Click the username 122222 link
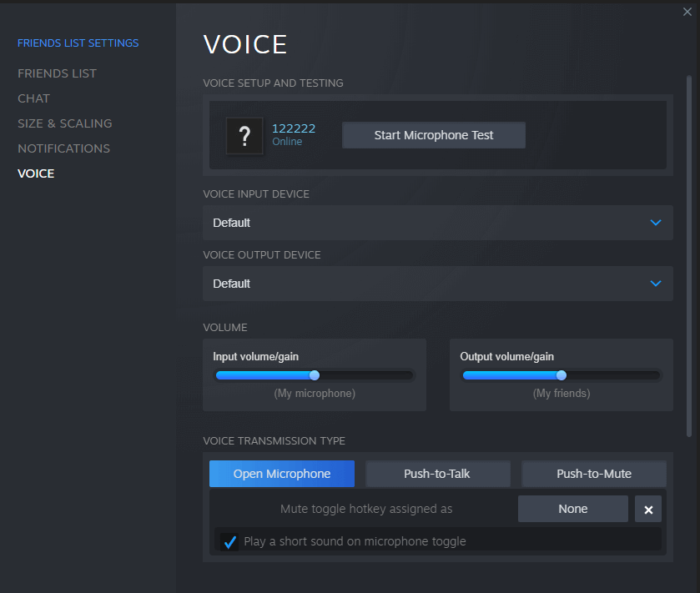Screen dimensions: 700x593 pyautogui.click(x=294, y=128)
